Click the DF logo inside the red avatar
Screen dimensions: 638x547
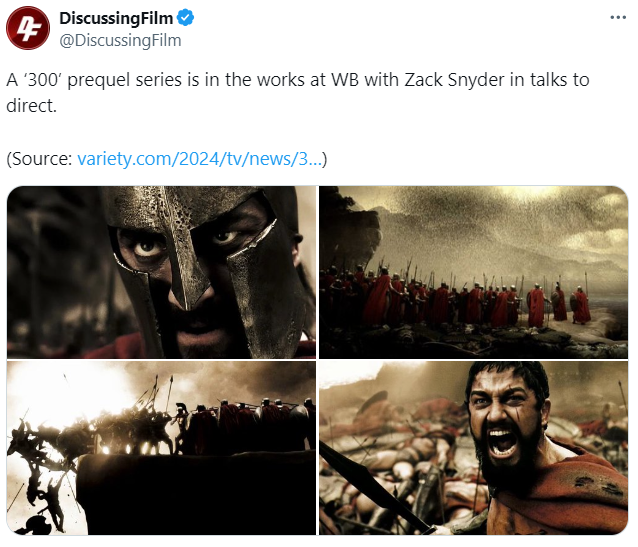coord(28,28)
